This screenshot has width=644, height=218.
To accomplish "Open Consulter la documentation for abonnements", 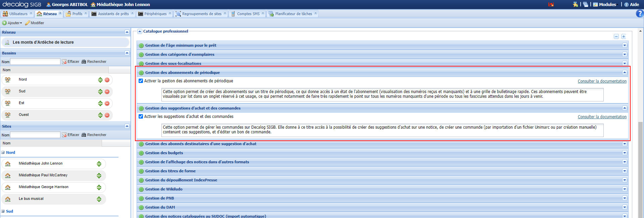I will pos(602,81).
